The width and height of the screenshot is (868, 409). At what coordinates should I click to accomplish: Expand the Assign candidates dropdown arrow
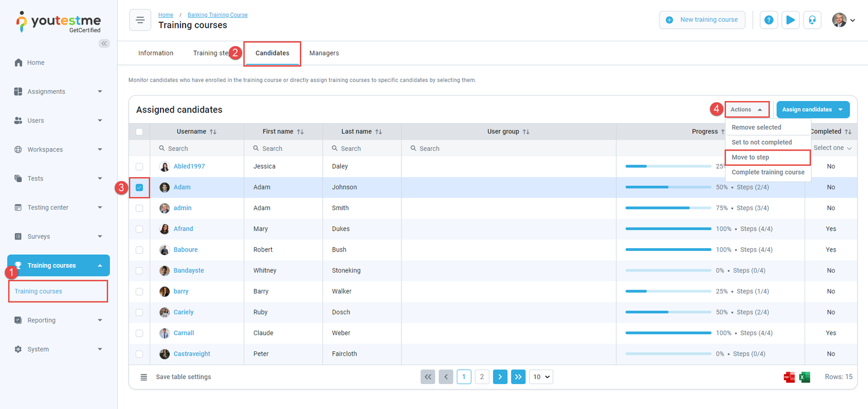point(840,110)
